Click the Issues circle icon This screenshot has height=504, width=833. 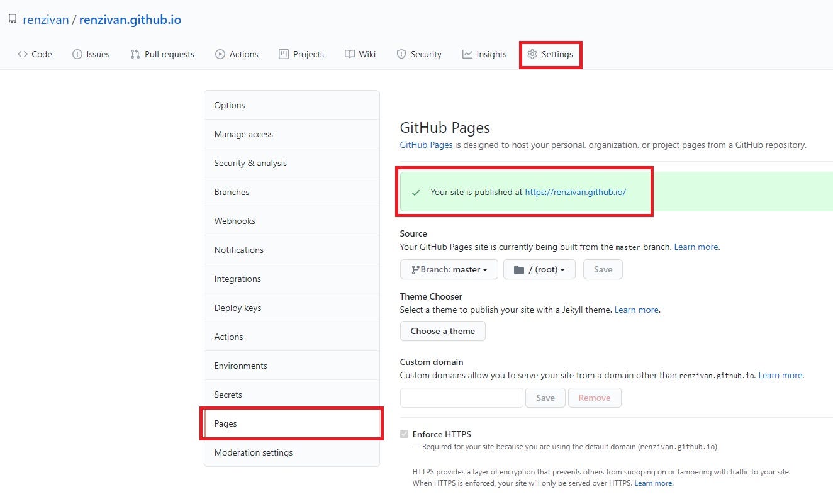pos(77,54)
